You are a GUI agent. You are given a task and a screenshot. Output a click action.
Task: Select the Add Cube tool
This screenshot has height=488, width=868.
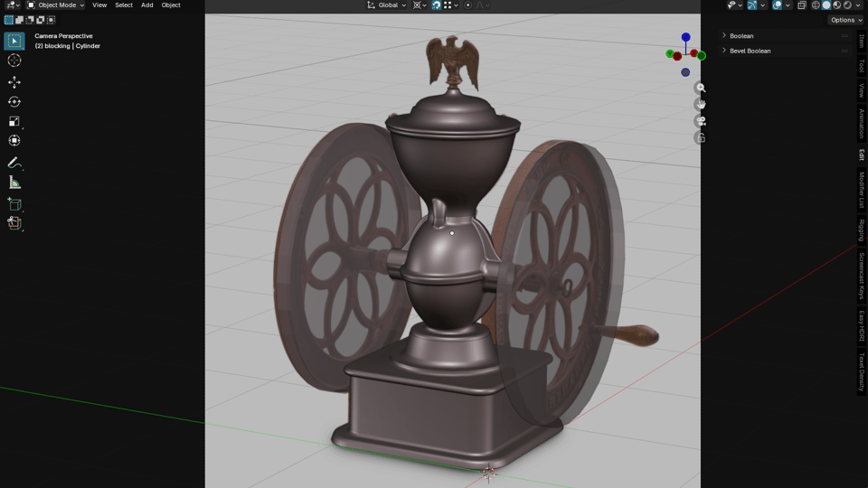14,204
